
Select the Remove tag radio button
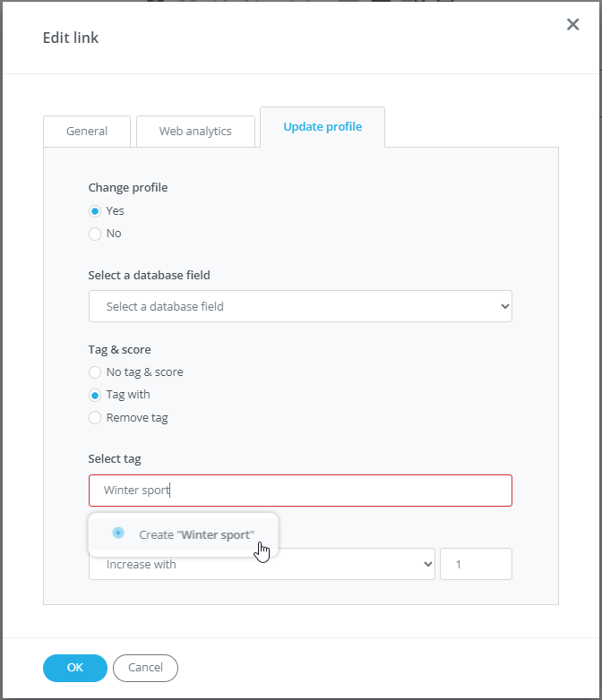tap(95, 417)
